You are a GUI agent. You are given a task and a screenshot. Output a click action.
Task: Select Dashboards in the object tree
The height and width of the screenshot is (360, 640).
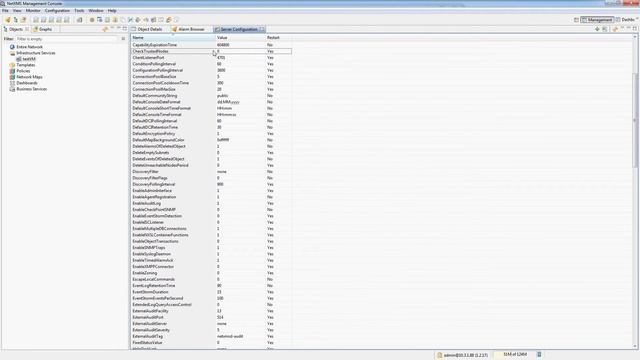[27, 83]
